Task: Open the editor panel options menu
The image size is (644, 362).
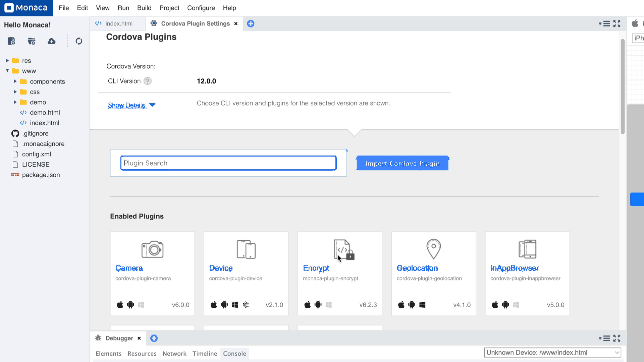Action: pos(604,23)
